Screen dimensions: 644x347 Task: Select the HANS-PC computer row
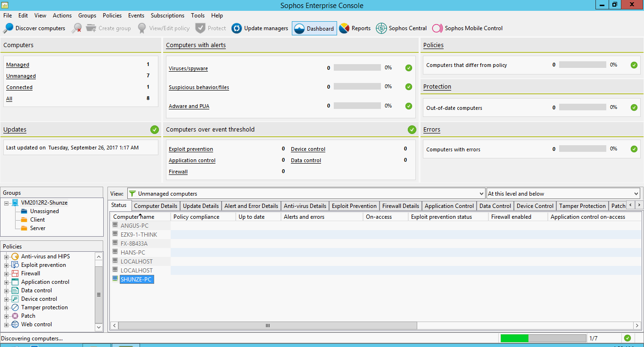click(133, 253)
